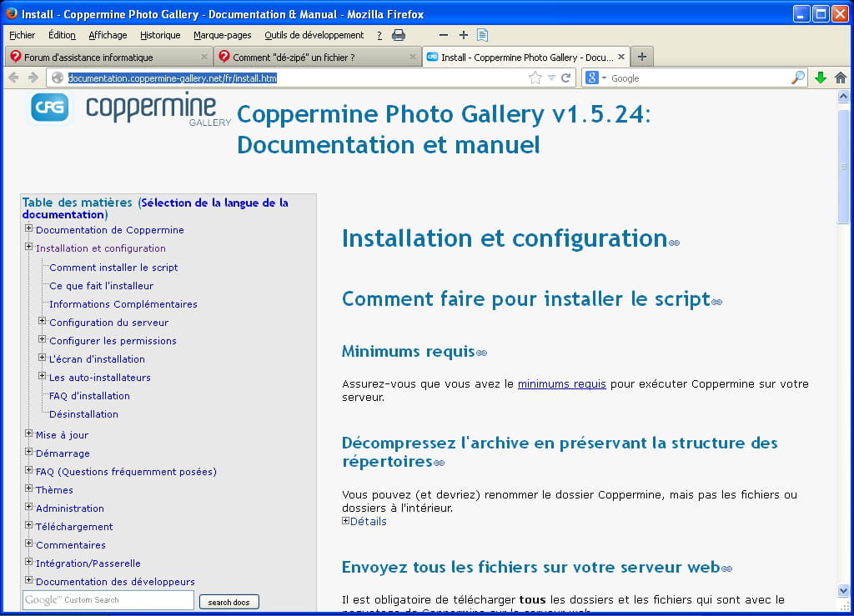Screen dimensions: 854x616
Task: Open the Historique menu
Action: click(x=160, y=35)
